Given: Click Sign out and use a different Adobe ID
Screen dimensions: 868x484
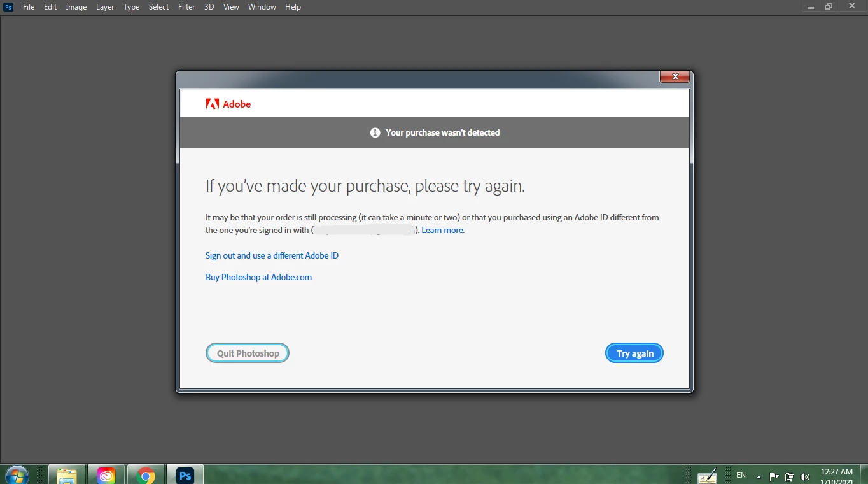Looking at the screenshot, I should [x=272, y=255].
